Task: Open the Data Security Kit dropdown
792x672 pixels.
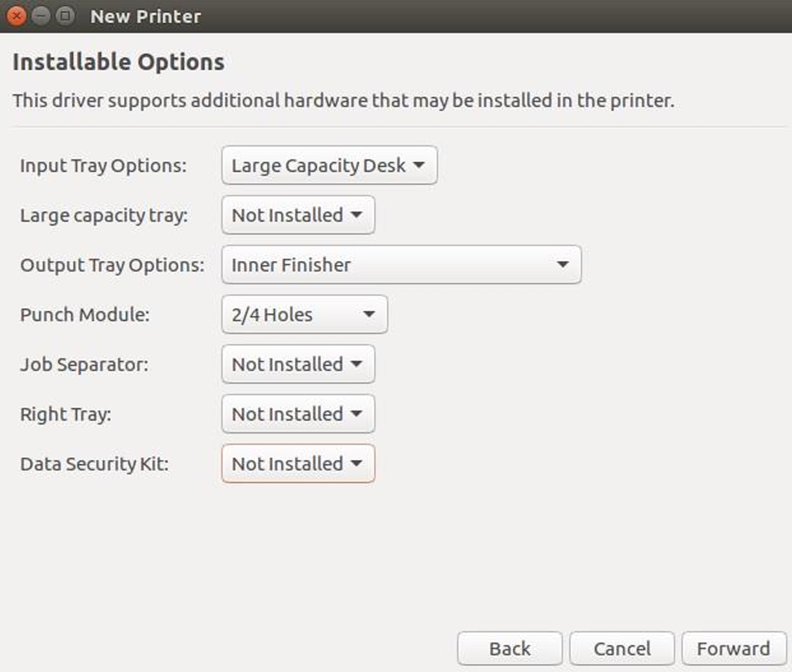Action: pos(298,463)
